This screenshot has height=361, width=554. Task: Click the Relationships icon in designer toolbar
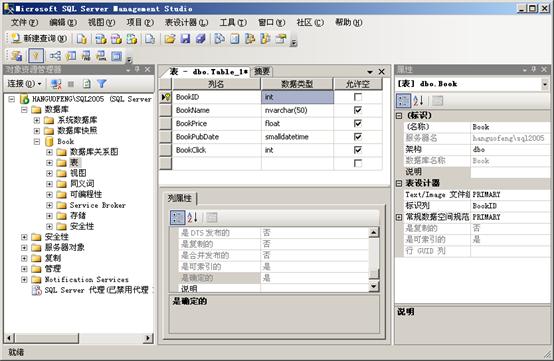55,56
